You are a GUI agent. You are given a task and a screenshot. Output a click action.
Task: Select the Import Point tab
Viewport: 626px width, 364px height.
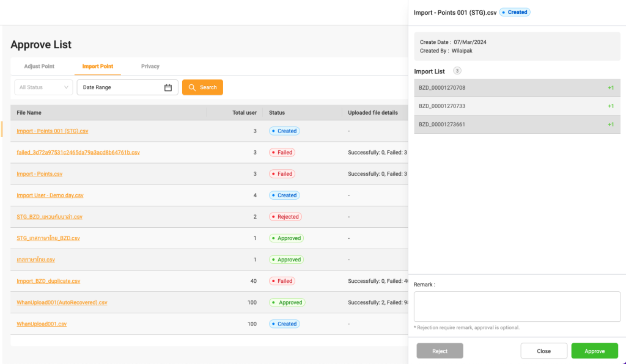pyautogui.click(x=98, y=66)
